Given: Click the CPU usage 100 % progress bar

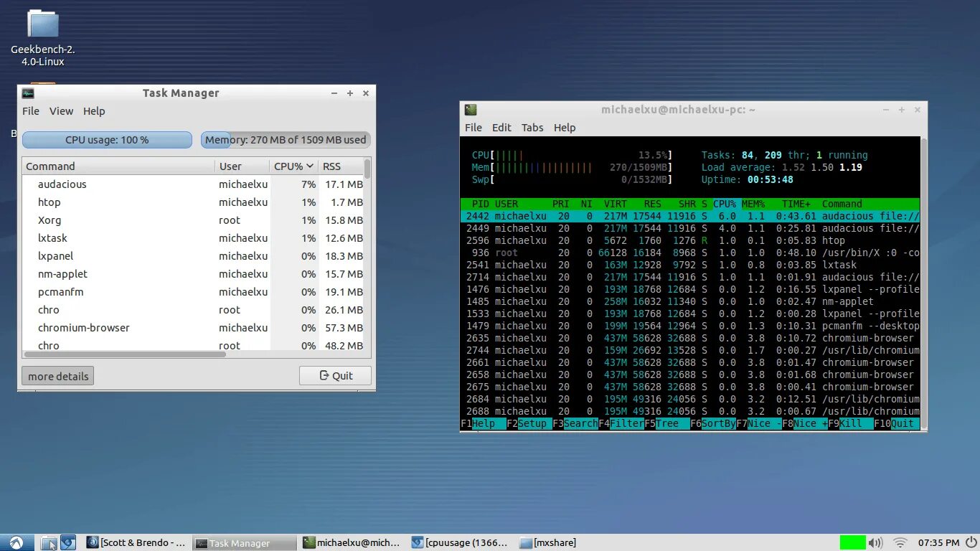Looking at the screenshot, I should pyautogui.click(x=107, y=140).
